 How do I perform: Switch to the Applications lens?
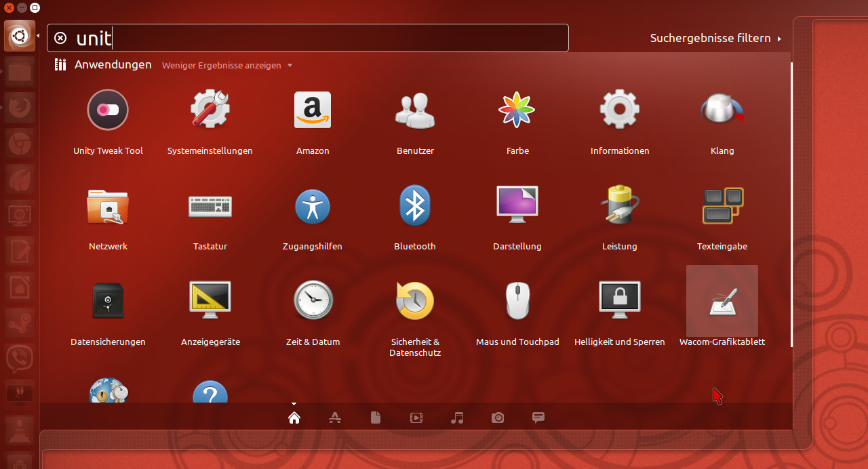pos(335,417)
